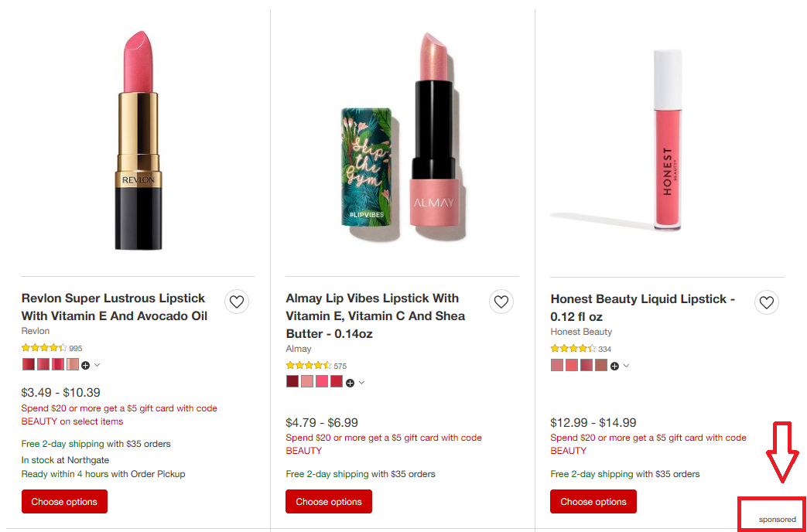
Task: Select the last peach Revlon color swatch
Action: (72, 364)
